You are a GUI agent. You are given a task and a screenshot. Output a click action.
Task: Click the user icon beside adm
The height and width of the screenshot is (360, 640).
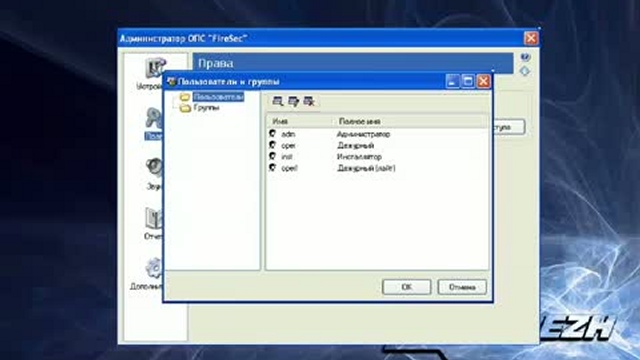(273, 133)
